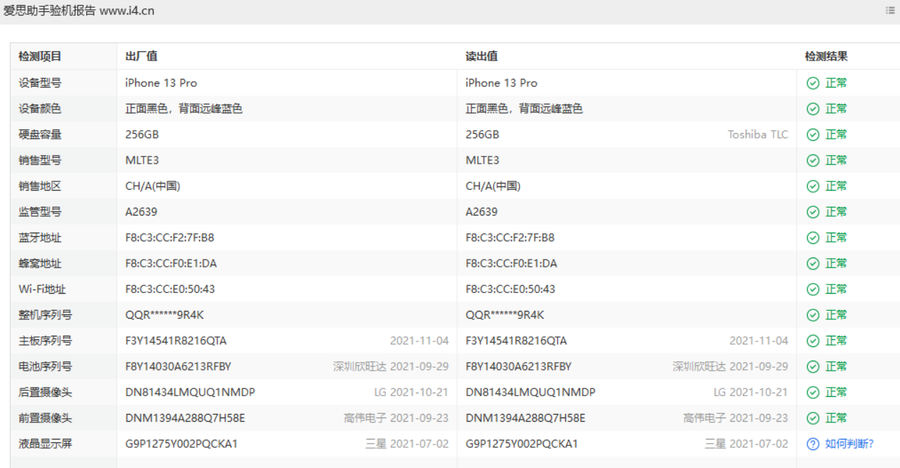Click the 销售型号 row label
900x468 pixels.
(x=40, y=160)
